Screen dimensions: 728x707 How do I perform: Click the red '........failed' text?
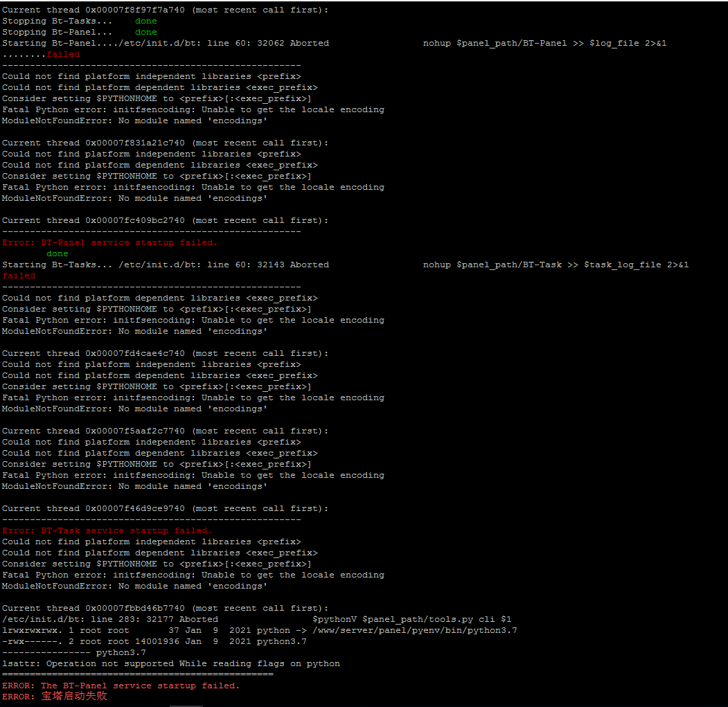[x=41, y=54]
